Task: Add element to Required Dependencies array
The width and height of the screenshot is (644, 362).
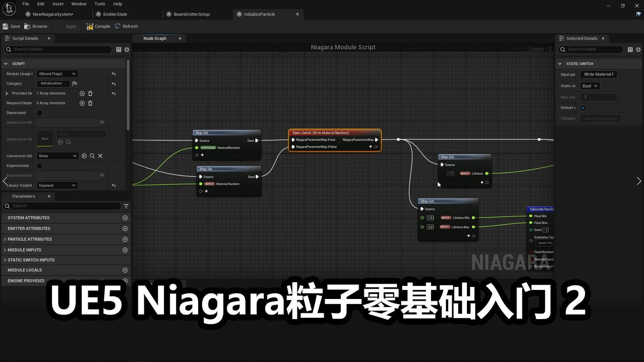Action: [82, 103]
